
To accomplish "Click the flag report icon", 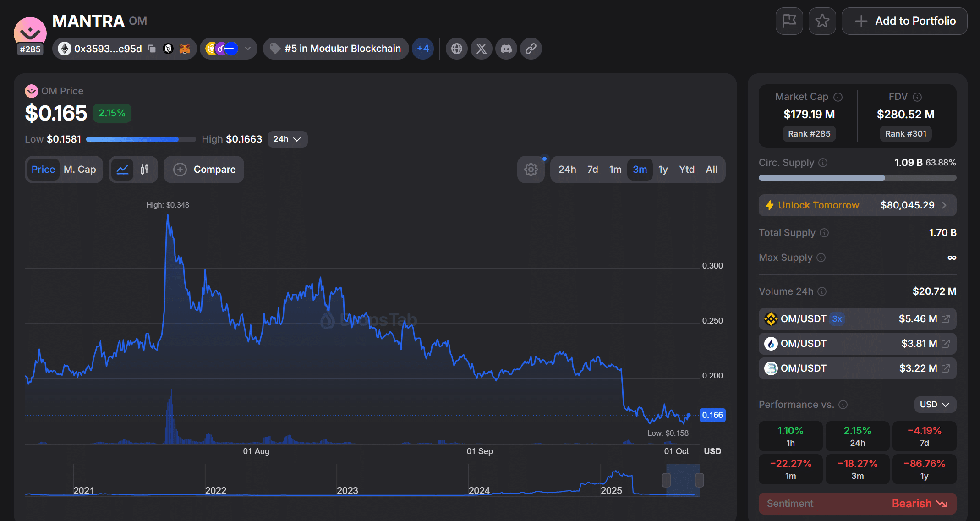I will click(x=789, y=21).
